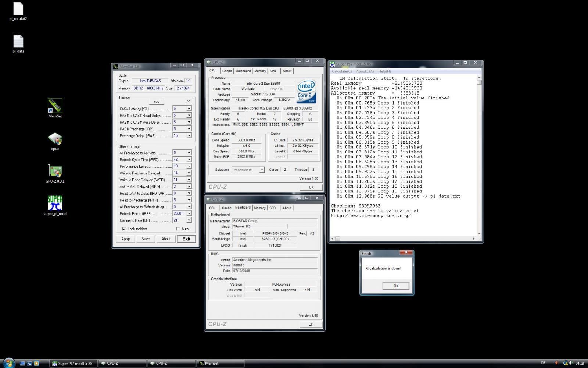Click the http://www.xtremesystems.org/ text
588x368 pixels.
pos(371,216)
